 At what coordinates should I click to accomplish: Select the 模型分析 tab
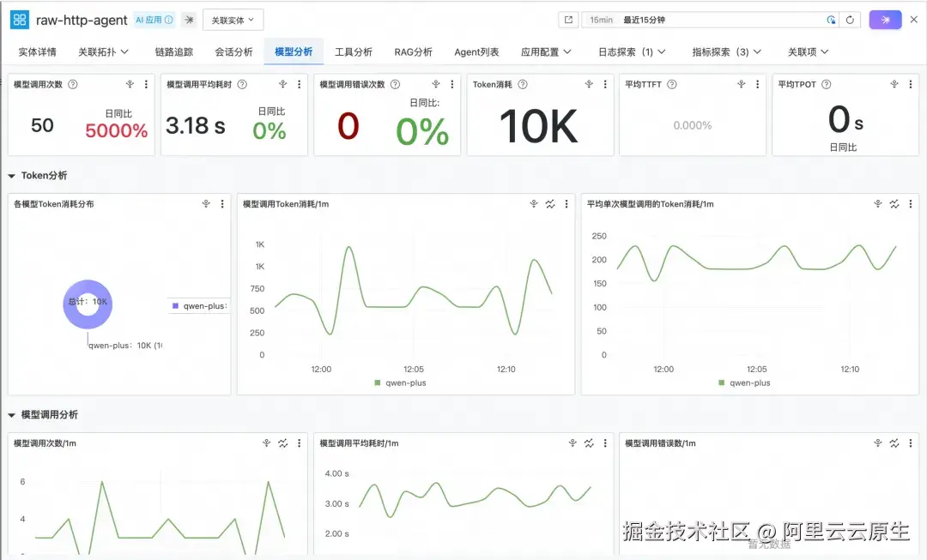[294, 52]
